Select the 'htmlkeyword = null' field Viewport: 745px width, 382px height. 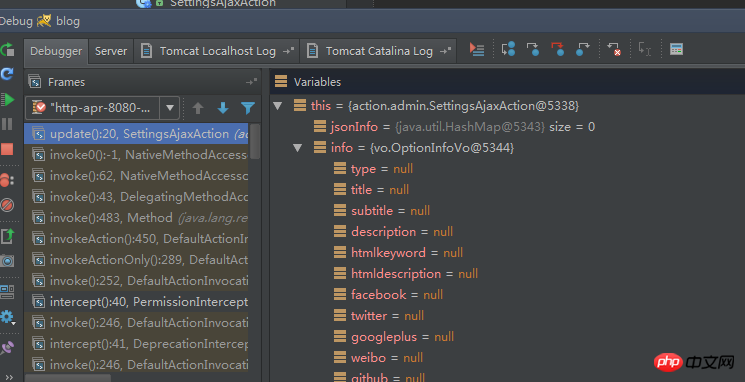[x=398, y=253]
